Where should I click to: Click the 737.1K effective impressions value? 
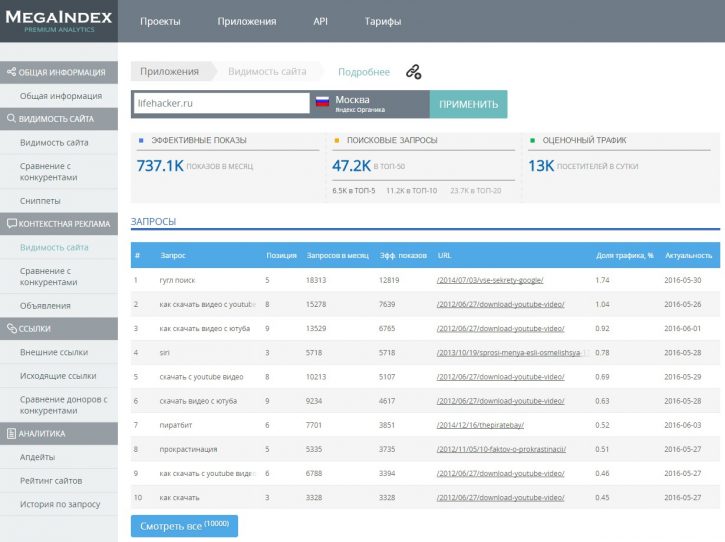(160, 166)
